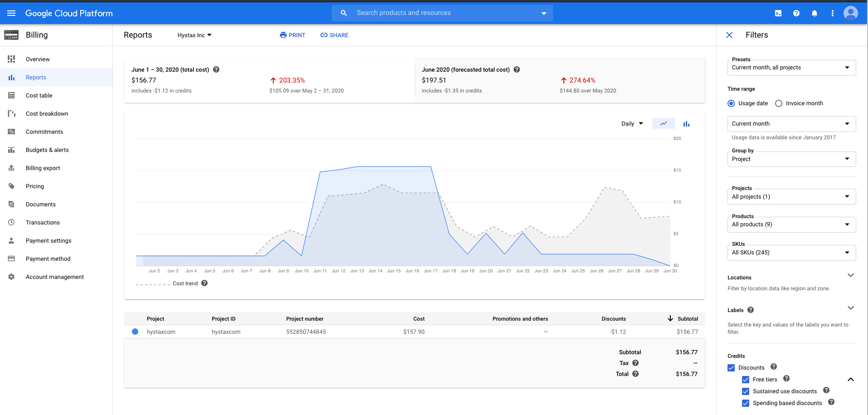Show help for Discounts credit
The image size is (868, 415).
(774, 366)
